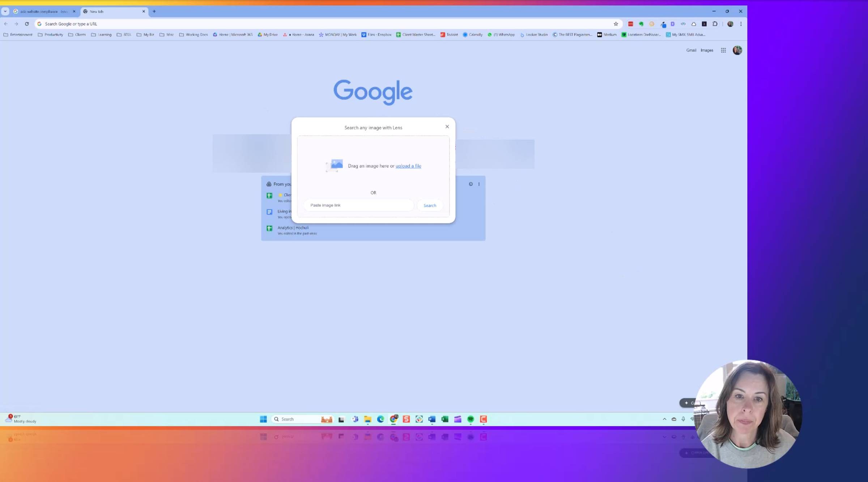Bookmark this tab with the star icon
This screenshot has height=482, width=868.
(616, 24)
